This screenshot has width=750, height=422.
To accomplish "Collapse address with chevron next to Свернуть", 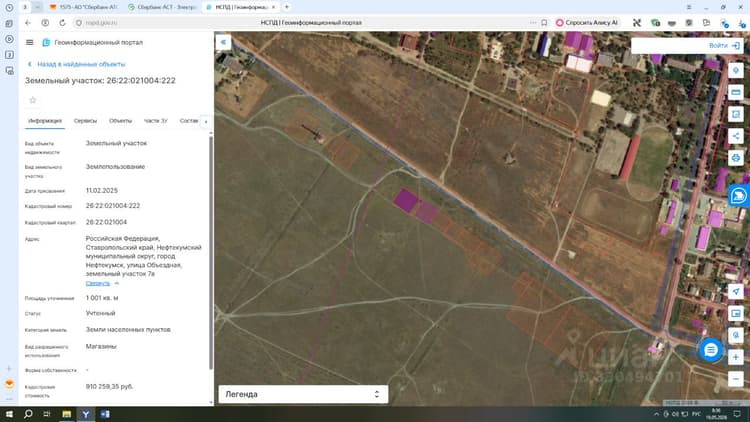I will coord(117,283).
